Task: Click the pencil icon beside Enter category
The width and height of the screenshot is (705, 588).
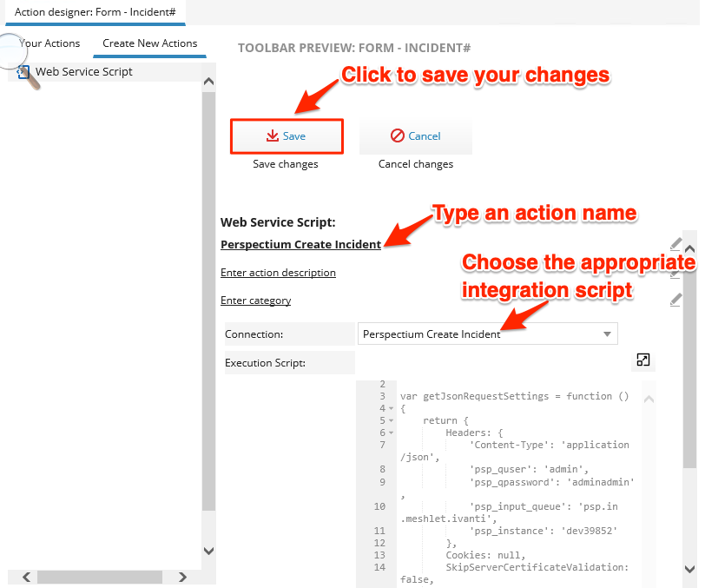Action: tap(675, 300)
